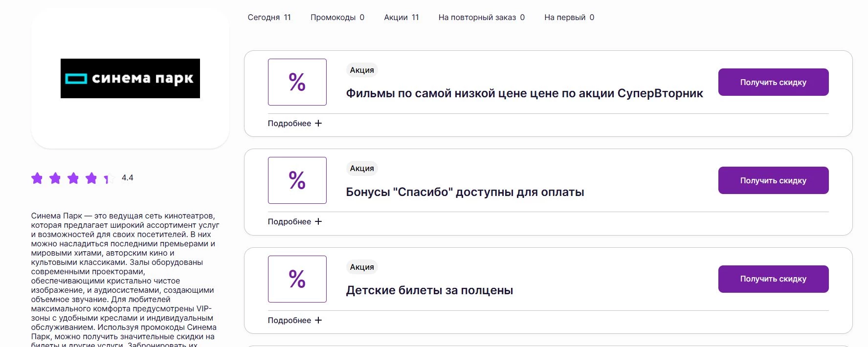The height and width of the screenshot is (347, 868).
Task: Click the Акция badge on Бонусы Спасибо card
Action: (x=362, y=168)
